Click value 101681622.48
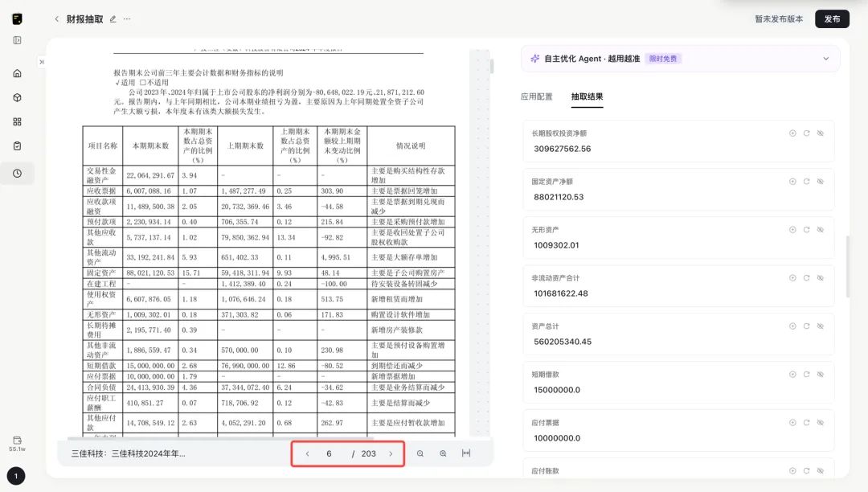This screenshot has height=492, width=868. pyautogui.click(x=561, y=293)
